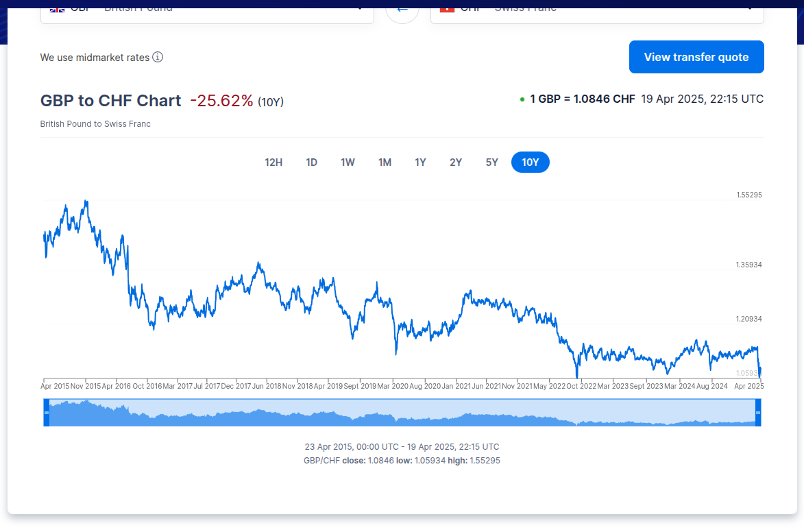
Task: Click the Swiss flag icon
Action: [x=447, y=8]
